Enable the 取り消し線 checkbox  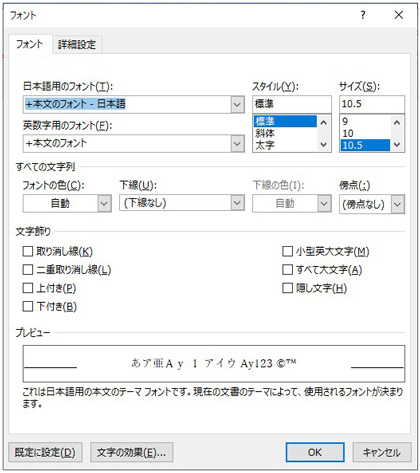(28, 251)
